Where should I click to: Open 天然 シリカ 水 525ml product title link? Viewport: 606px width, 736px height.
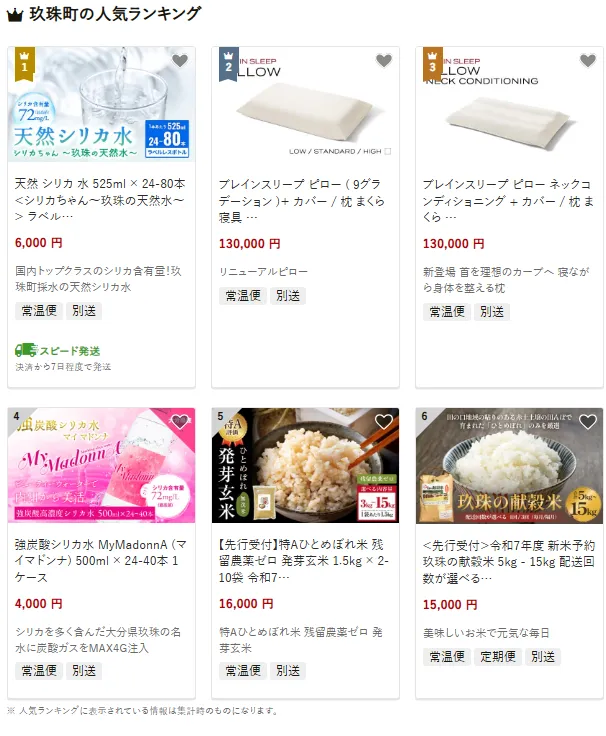pos(100,200)
